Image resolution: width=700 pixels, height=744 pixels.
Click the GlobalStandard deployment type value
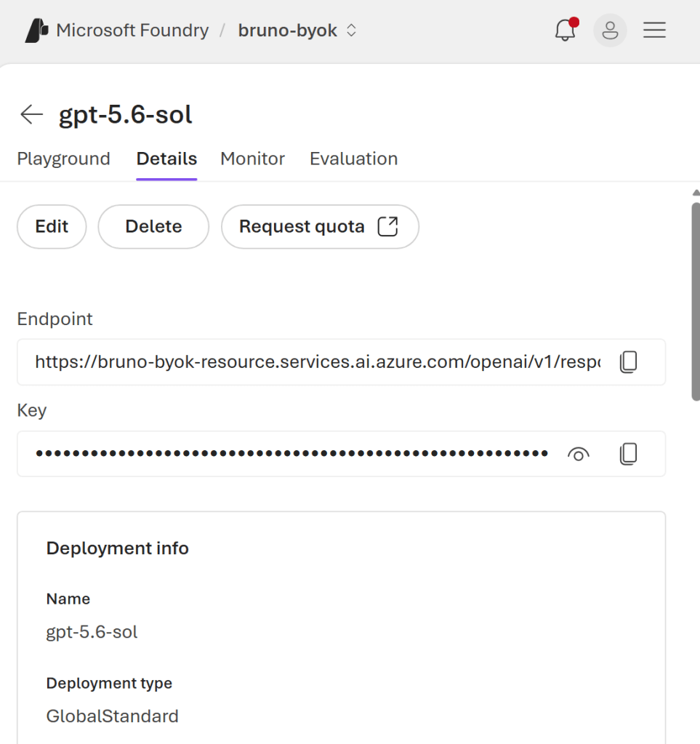113,716
